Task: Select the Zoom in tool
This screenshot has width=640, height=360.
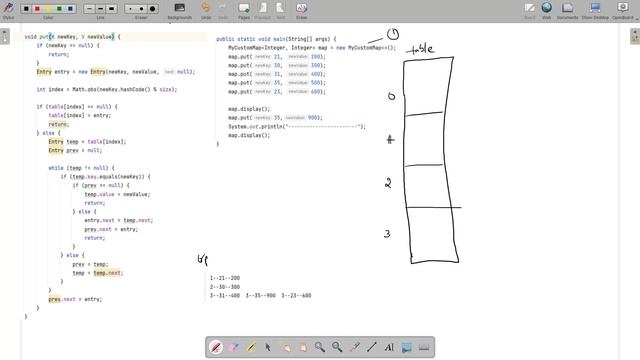Action: 320,347
